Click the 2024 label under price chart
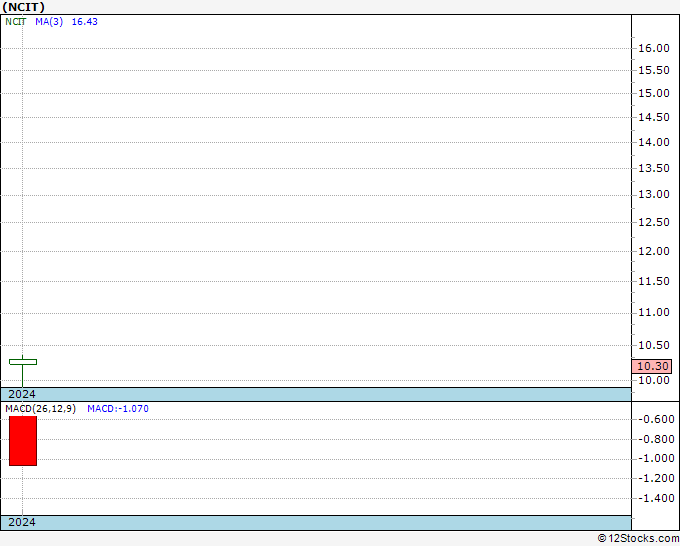 (22, 394)
